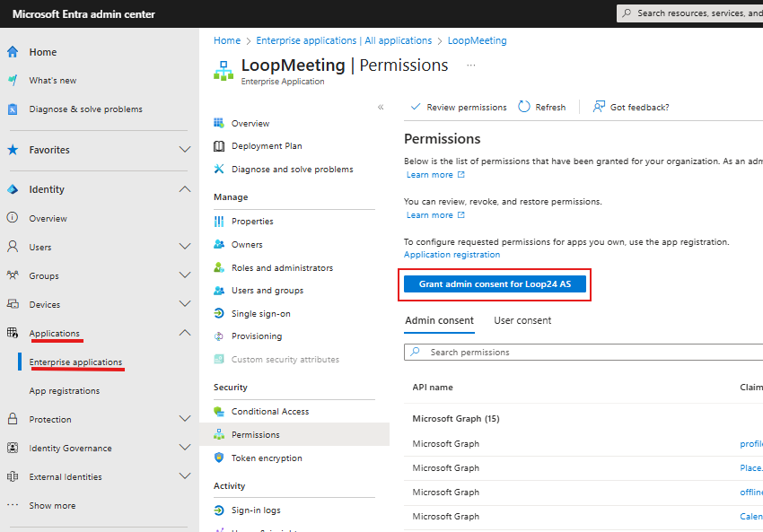Click the Home house icon in sidebar
Screen dimensions: 763x532
[13, 52]
